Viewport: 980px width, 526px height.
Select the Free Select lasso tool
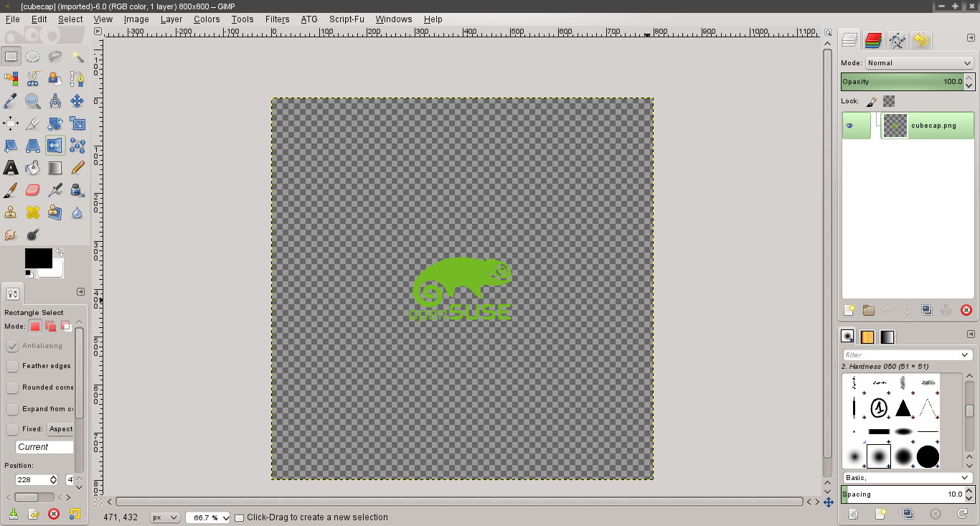(55, 57)
